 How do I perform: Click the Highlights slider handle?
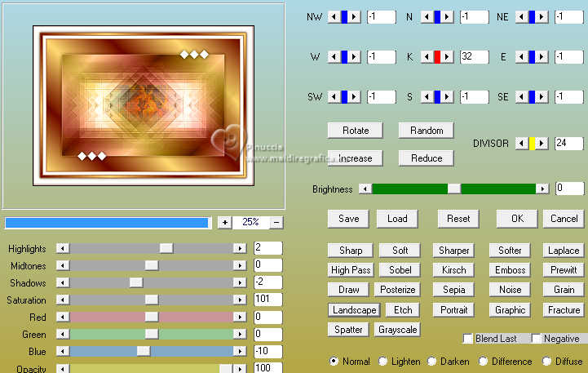[x=166, y=248]
